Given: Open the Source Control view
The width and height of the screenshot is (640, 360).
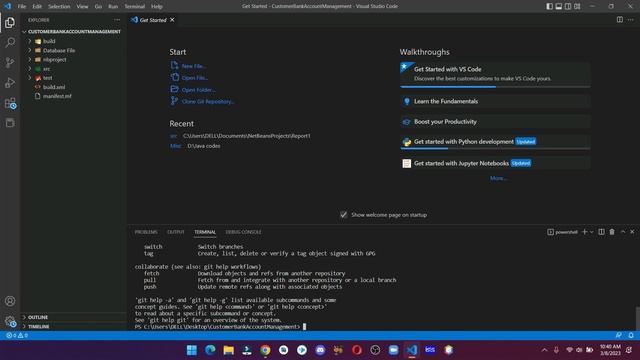Looking at the screenshot, I should (10, 62).
